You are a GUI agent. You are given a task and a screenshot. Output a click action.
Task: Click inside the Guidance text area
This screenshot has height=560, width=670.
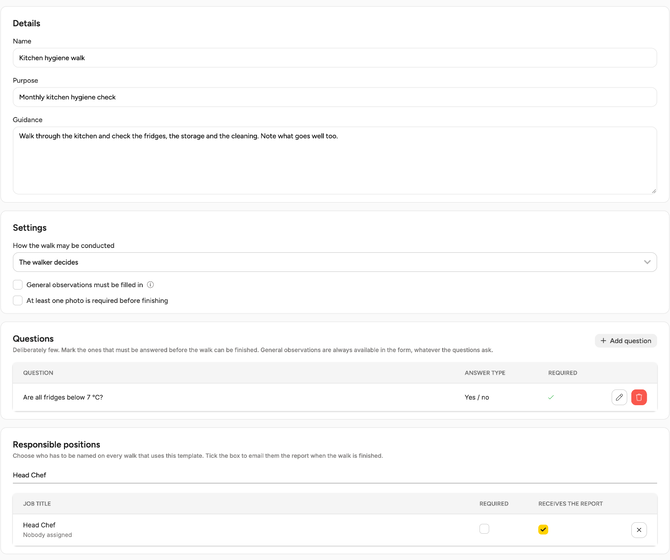tap(335, 161)
